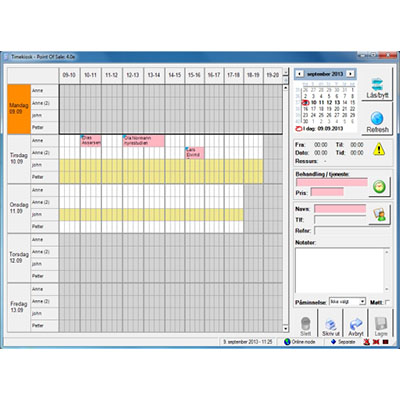This screenshot has height=400, width=400.
Task: Click the I dag: 09.09.2013 link
Action: click(319, 128)
